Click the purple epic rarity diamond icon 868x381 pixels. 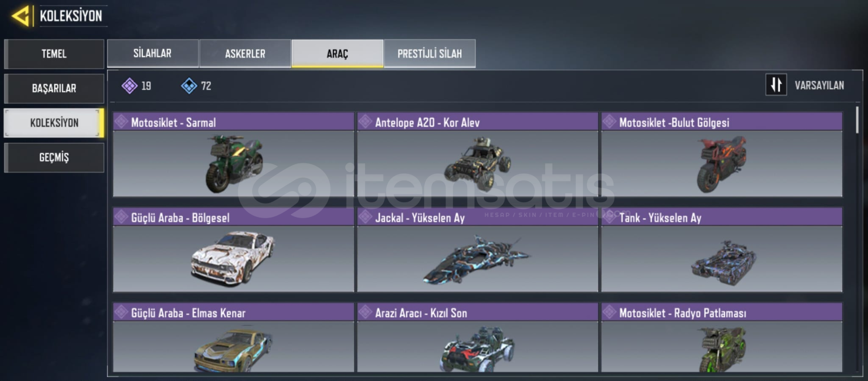(x=129, y=85)
